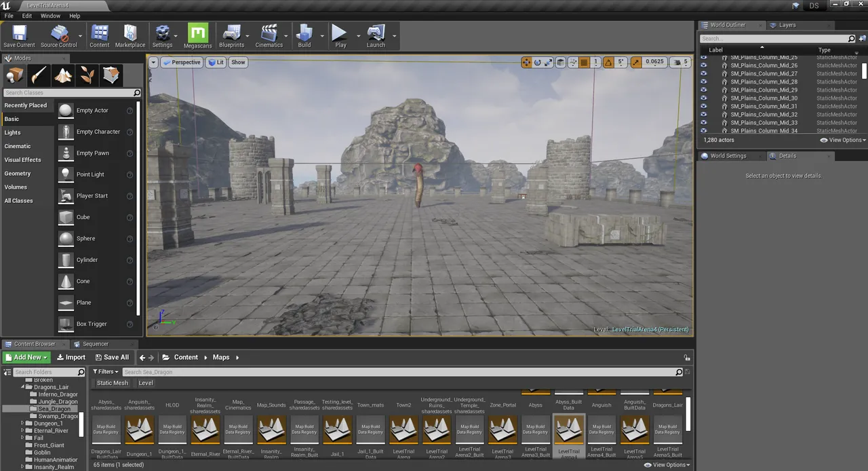868x471 pixels.
Task: Click the Cube actor icon
Action: [x=66, y=217]
